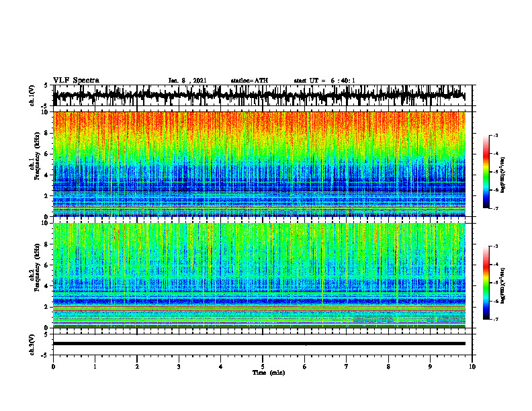Click the ch.2 color bar "-3" label
Viewport: 532px width, 411px height.
pyautogui.click(x=496, y=246)
